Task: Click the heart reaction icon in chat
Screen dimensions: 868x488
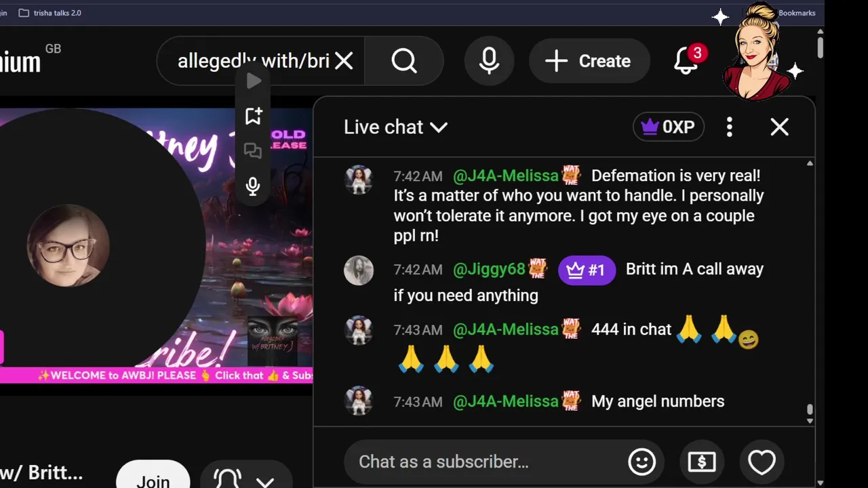Action: [x=762, y=462]
